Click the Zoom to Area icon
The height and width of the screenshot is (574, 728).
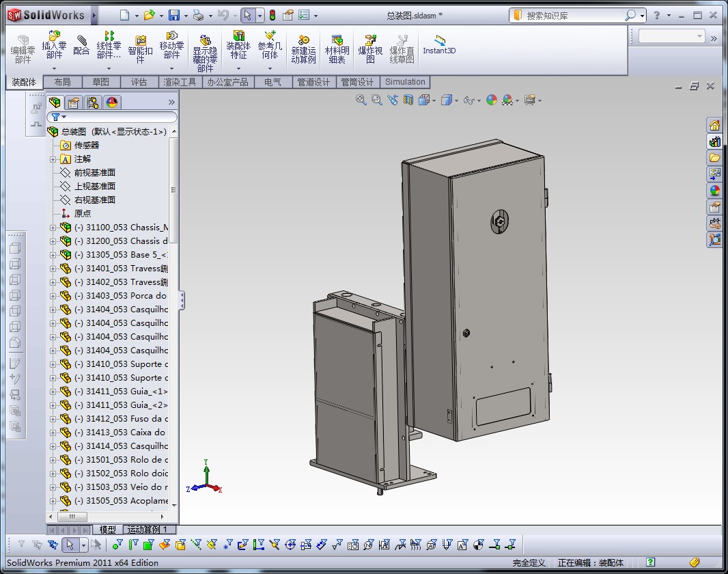tap(376, 100)
